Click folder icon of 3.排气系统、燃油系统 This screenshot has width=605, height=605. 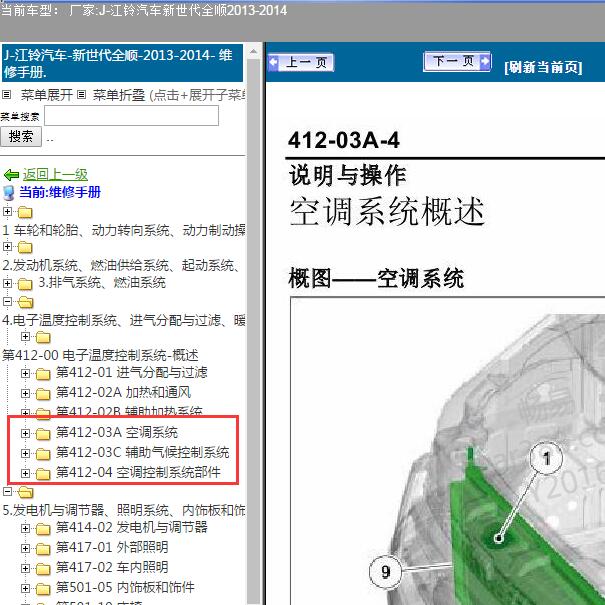[25, 284]
